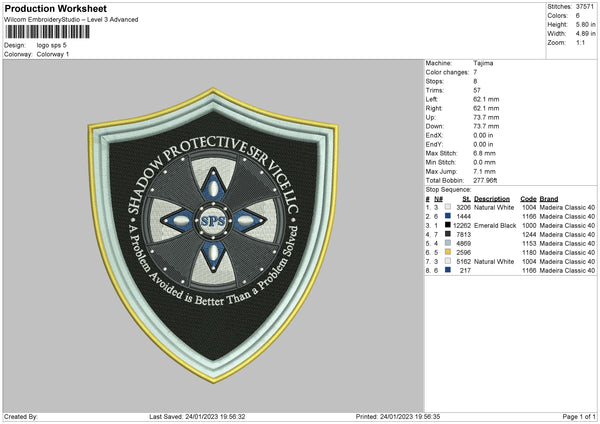Click the 'Code' column header
The height and width of the screenshot is (424, 600).
pyautogui.click(x=528, y=199)
